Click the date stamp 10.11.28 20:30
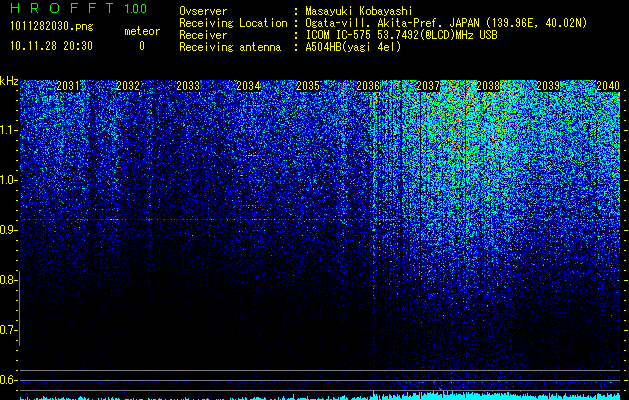 52,46
